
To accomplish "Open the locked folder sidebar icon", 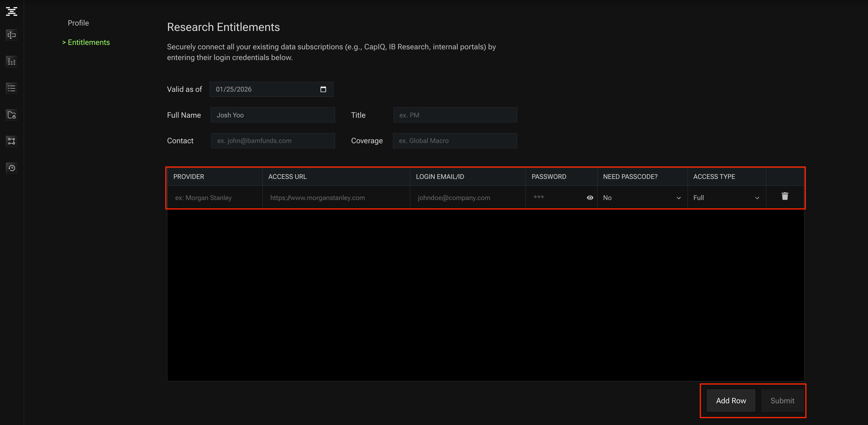I will click(x=12, y=115).
